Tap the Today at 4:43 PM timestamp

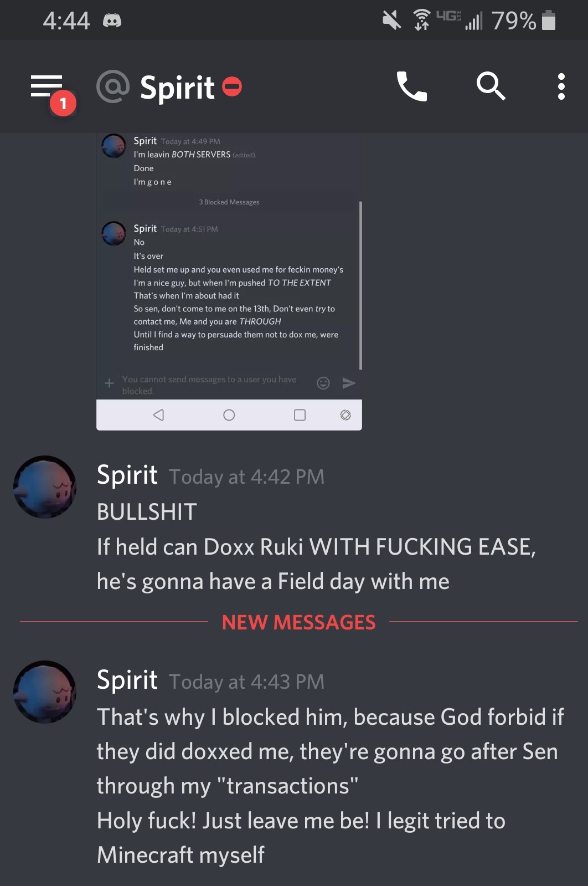[x=247, y=682]
